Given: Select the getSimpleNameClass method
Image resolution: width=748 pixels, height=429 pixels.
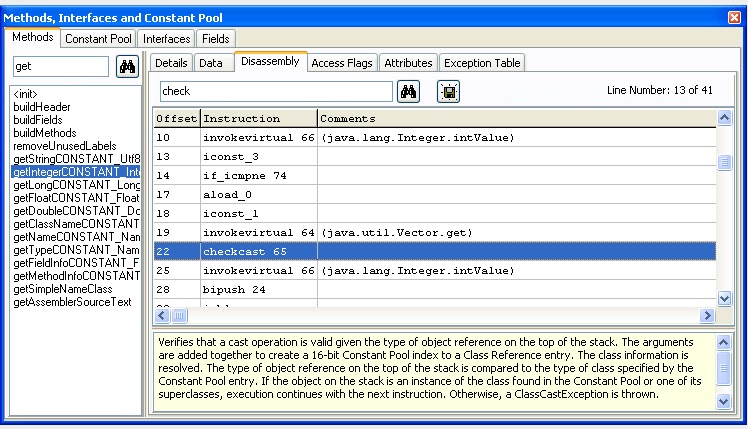Looking at the screenshot, I should [x=76, y=289].
